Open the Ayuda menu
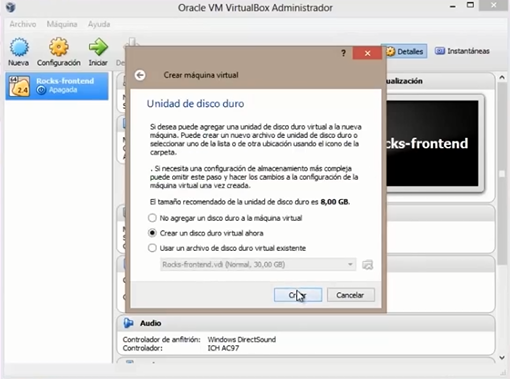This screenshot has height=379, width=510. (x=99, y=24)
